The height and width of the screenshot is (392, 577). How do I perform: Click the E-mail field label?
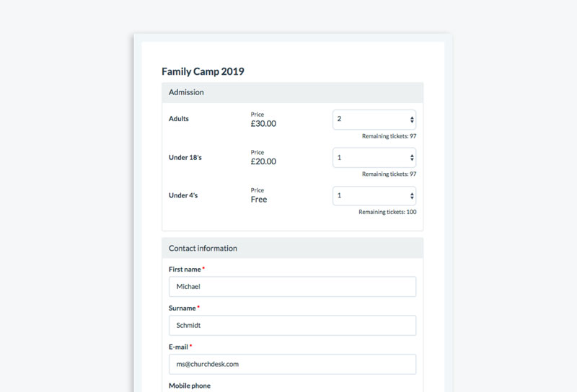click(x=179, y=347)
